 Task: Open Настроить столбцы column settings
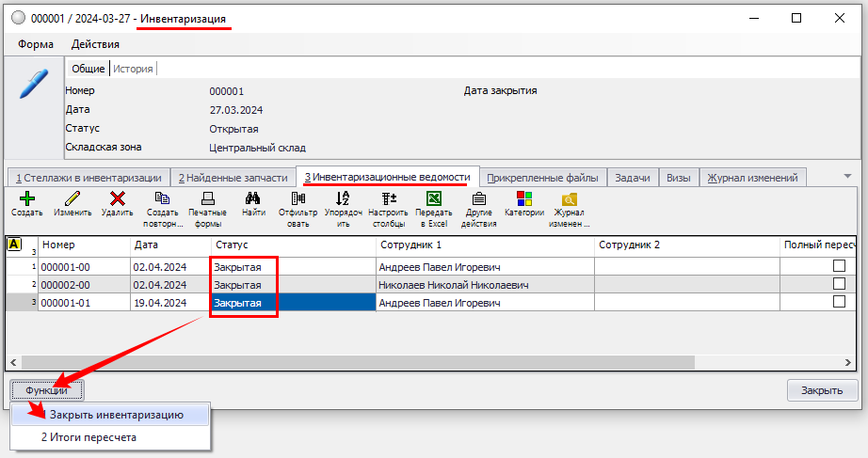click(388, 199)
